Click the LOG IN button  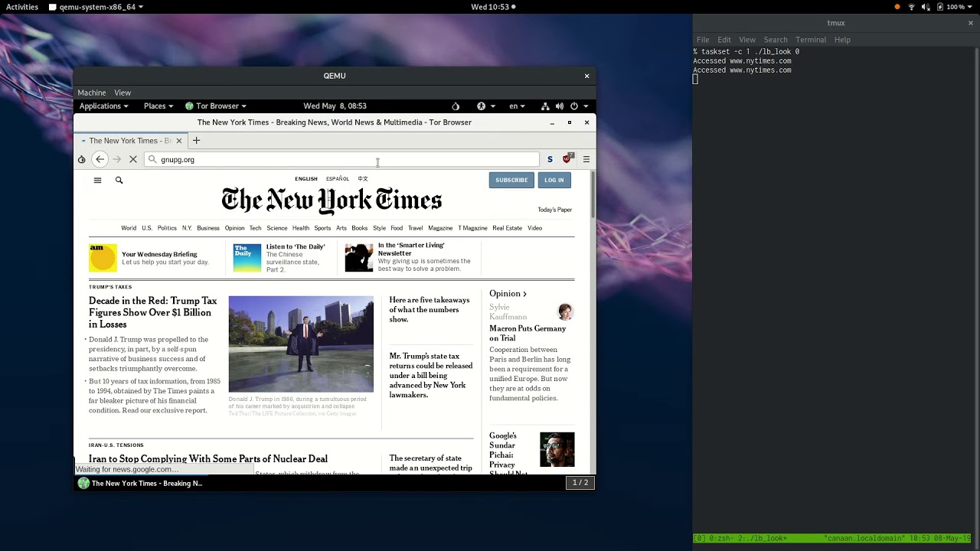pos(554,180)
